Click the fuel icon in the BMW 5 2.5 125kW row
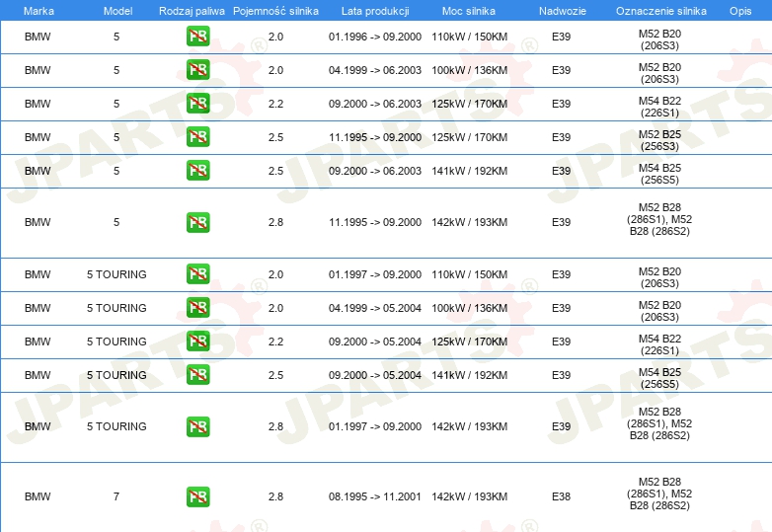The height and width of the screenshot is (532, 772). point(197,137)
